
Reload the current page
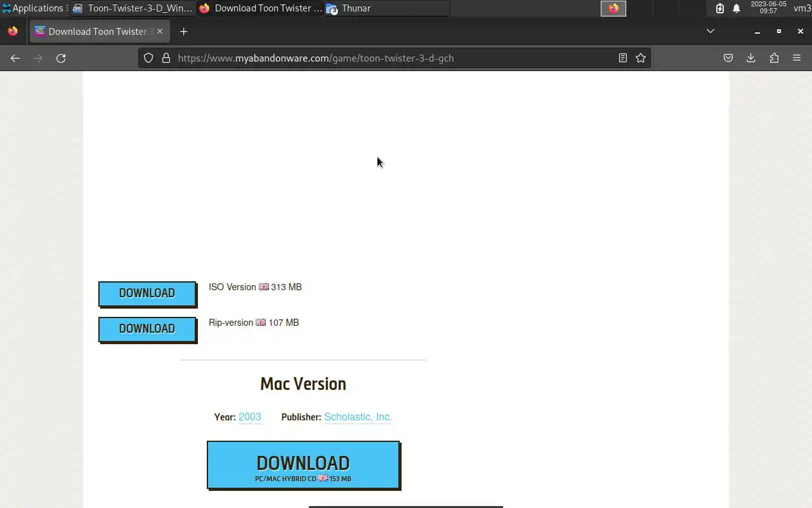(x=61, y=58)
